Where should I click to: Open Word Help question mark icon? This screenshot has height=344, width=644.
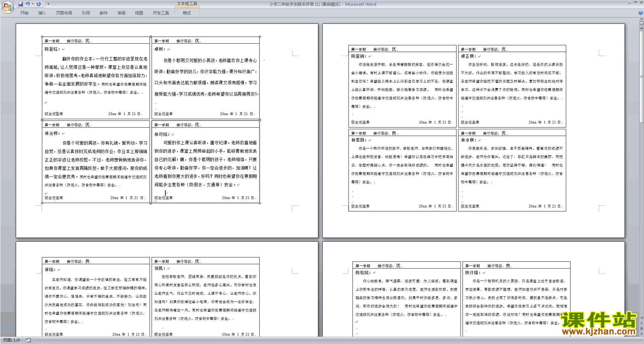[x=641, y=13]
